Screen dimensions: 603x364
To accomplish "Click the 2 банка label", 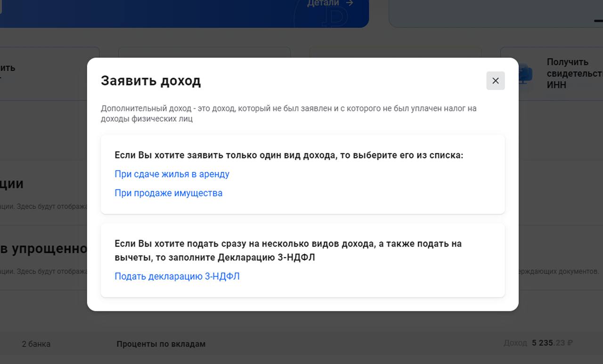I will point(36,344).
